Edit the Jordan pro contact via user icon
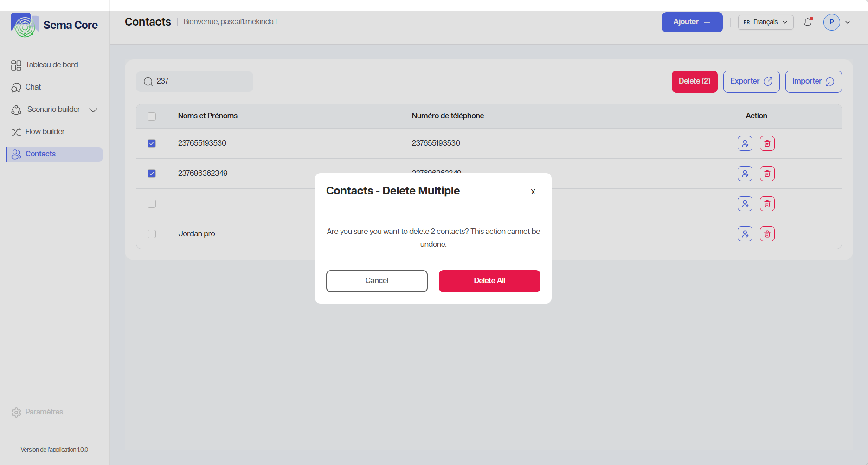The image size is (868, 465). point(745,234)
